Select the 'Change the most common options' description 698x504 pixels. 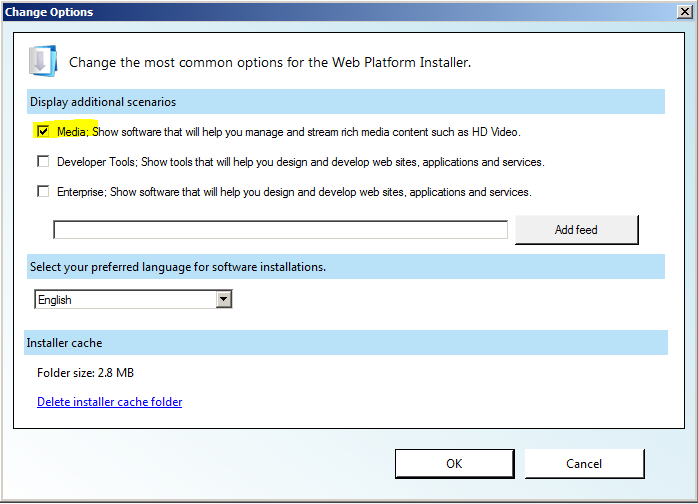(270, 62)
